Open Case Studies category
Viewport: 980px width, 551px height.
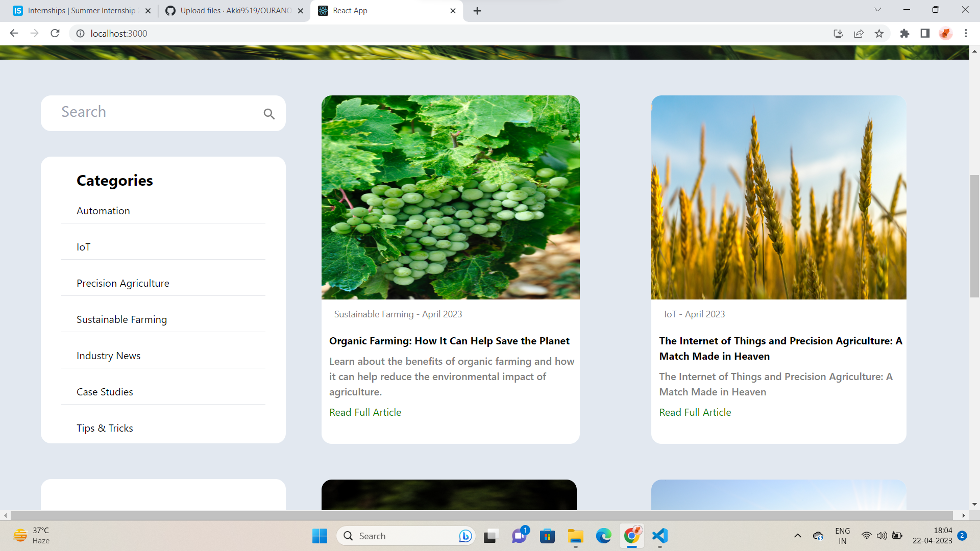point(105,392)
